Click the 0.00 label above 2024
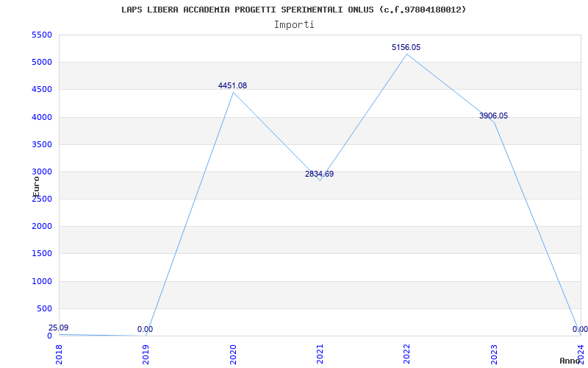Image resolution: width=588 pixels, height=368 pixels. coord(580,329)
